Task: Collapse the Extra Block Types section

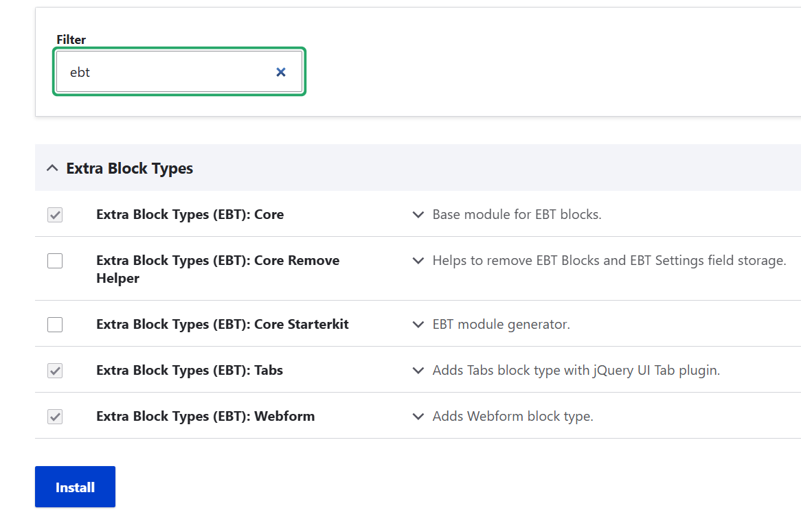Action: click(x=52, y=168)
